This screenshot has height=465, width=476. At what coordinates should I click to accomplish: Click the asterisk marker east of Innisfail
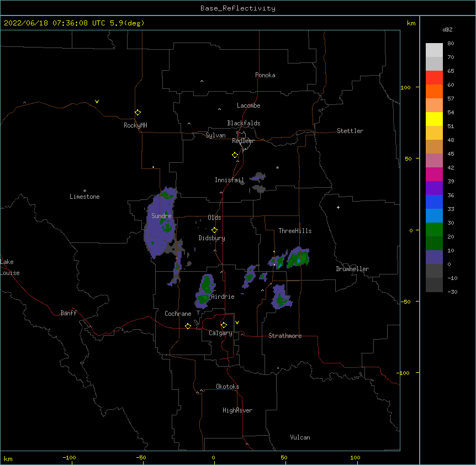point(277,167)
